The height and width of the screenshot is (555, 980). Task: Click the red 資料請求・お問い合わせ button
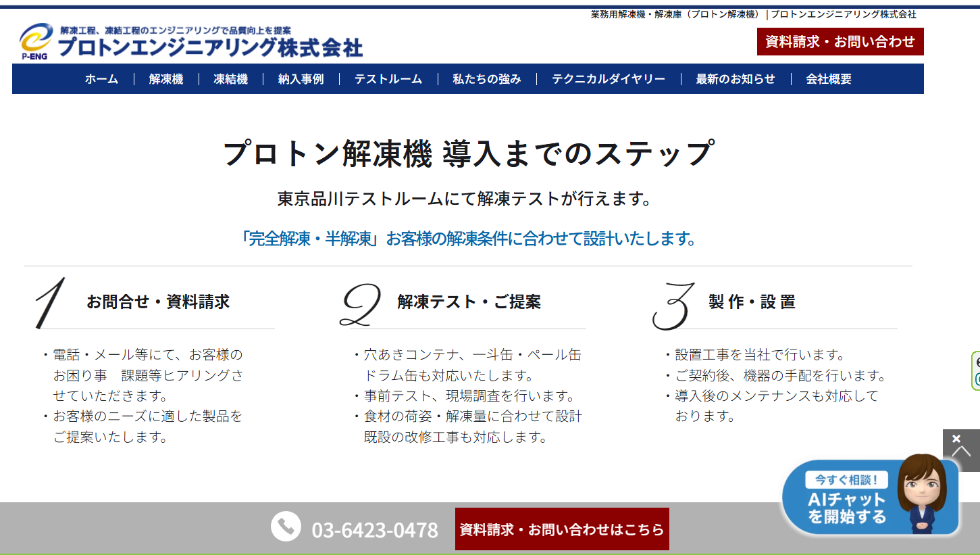[842, 42]
